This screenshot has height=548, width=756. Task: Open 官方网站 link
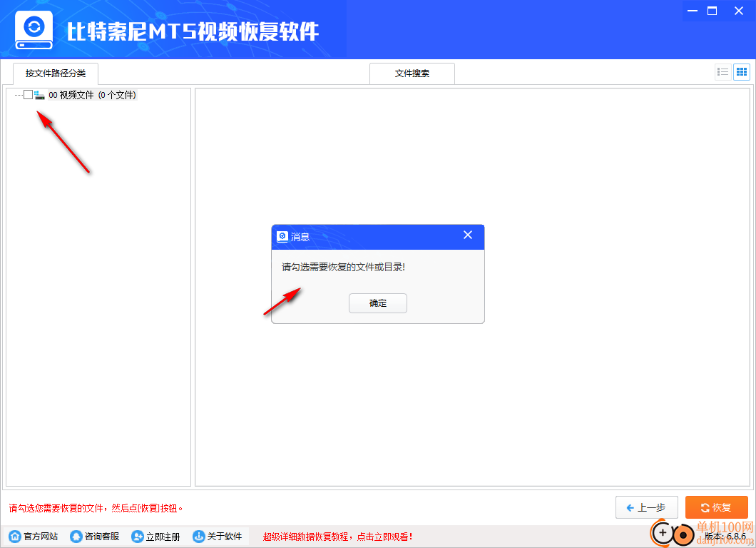click(x=34, y=537)
